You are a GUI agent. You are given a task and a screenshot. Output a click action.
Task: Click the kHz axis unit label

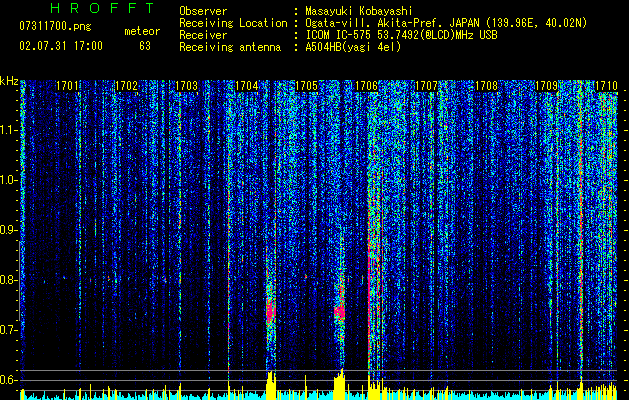9,81
